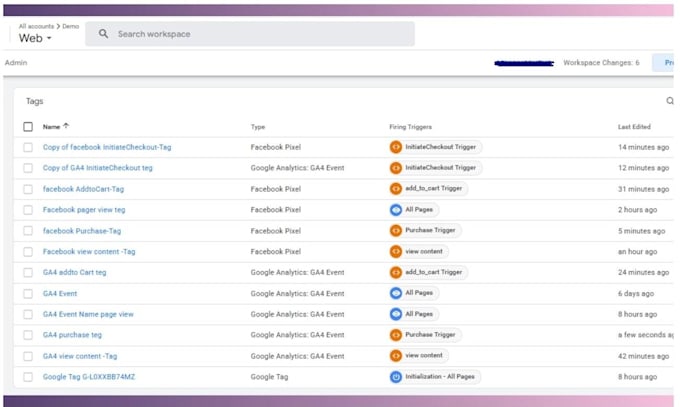Click All Pages icon in GA4 Event row
The height and width of the screenshot is (407, 680).
click(x=396, y=293)
